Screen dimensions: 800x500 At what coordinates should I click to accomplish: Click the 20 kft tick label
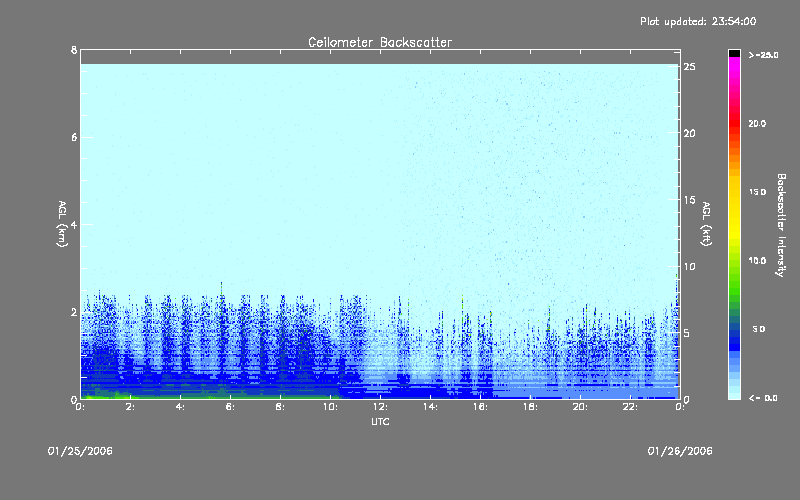[689, 133]
